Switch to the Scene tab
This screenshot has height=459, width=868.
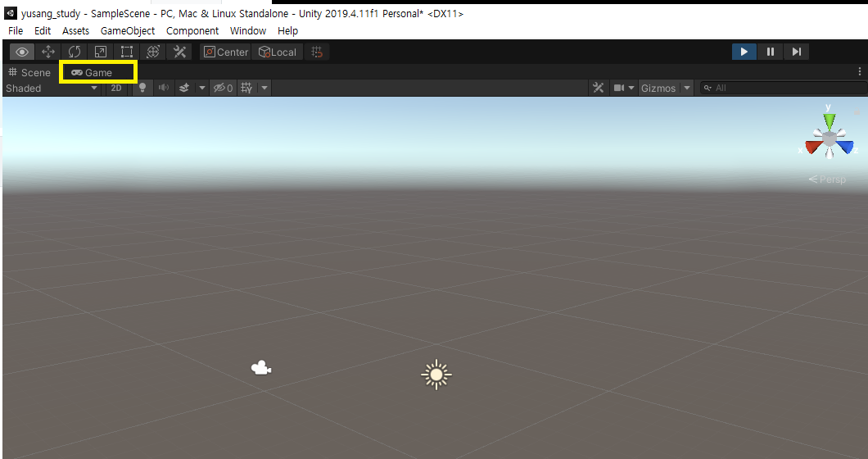point(29,73)
